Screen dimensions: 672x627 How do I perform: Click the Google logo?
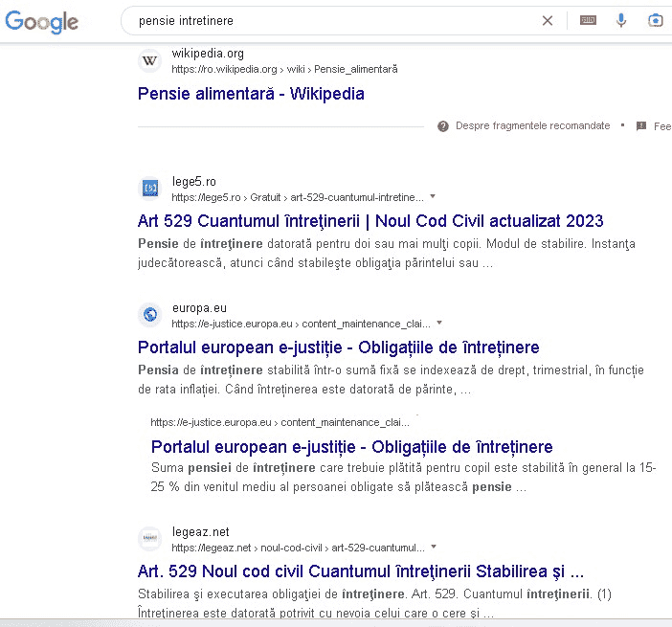[42, 21]
